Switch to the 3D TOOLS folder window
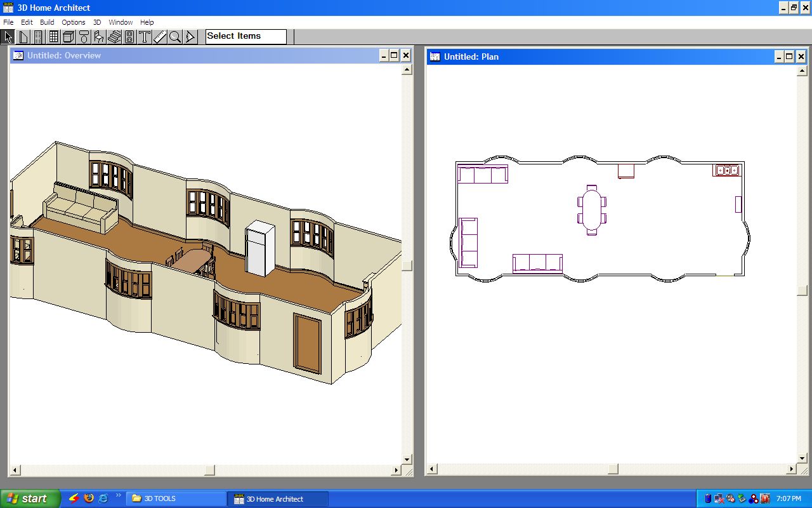 click(x=176, y=498)
